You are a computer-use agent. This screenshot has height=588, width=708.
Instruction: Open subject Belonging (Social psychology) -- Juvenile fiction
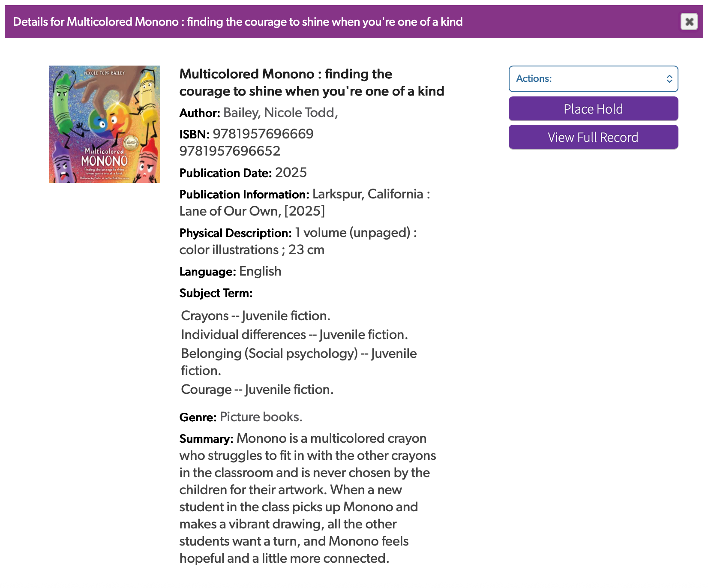click(x=299, y=362)
